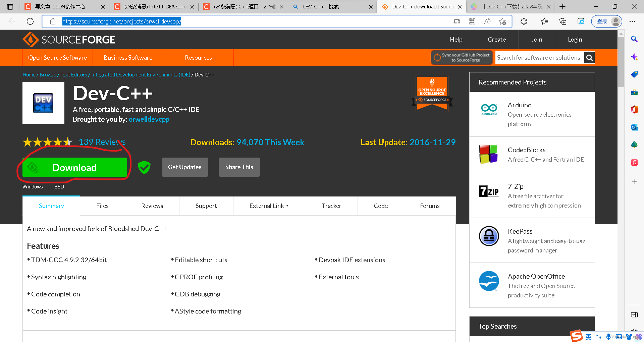Click the read aloud icon in address bar
This screenshot has width=644, height=342.
coord(487,21)
